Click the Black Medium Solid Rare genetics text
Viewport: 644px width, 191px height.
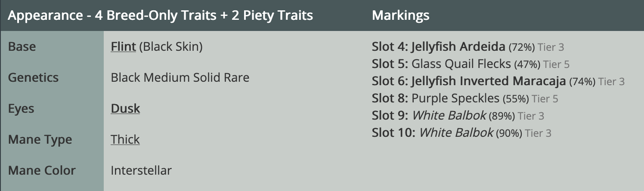(x=180, y=77)
